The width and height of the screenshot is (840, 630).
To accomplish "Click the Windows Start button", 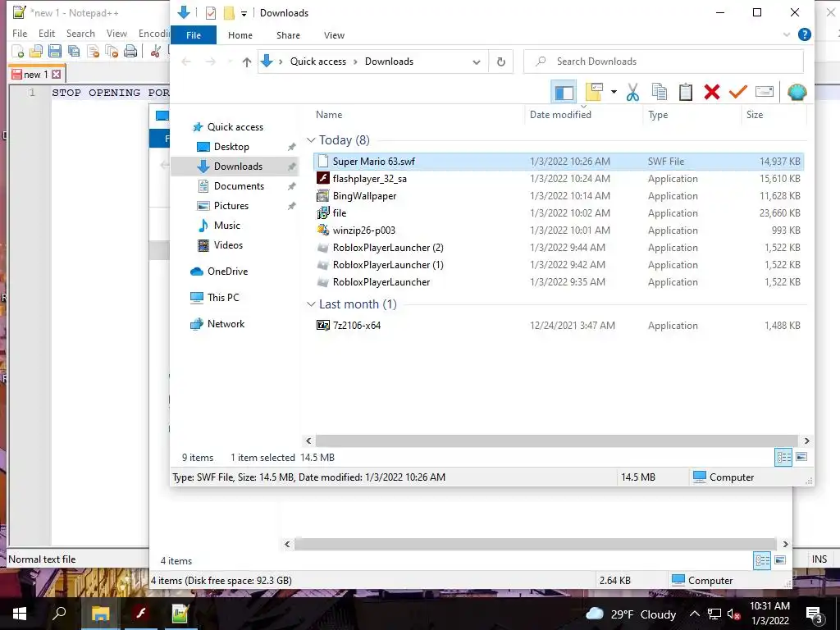I will pos(20,614).
